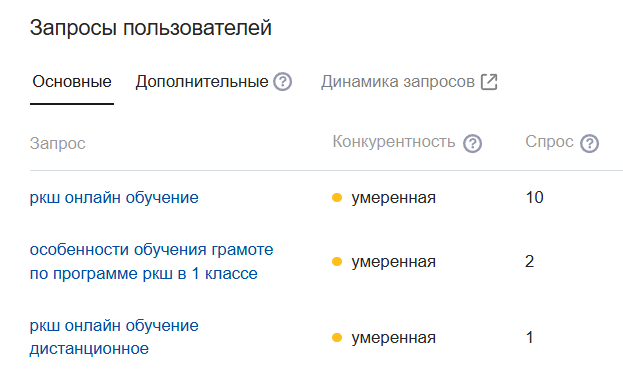The image size is (623, 372).
Task: Switch to the Дополнительные tab
Action: (x=202, y=82)
